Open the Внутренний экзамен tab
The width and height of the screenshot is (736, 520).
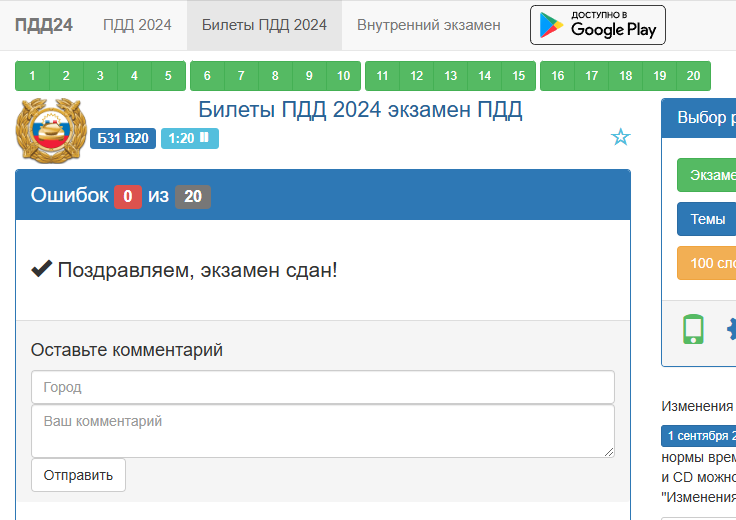(x=429, y=25)
